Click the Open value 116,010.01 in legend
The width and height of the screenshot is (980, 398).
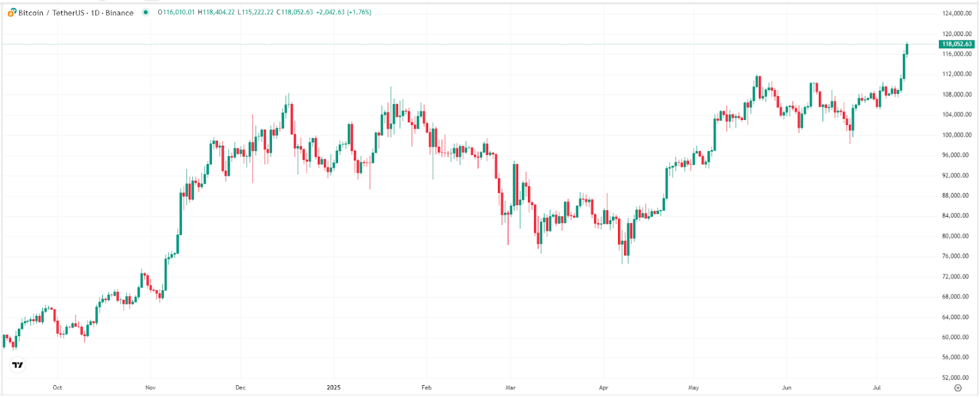(x=178, y=12)
